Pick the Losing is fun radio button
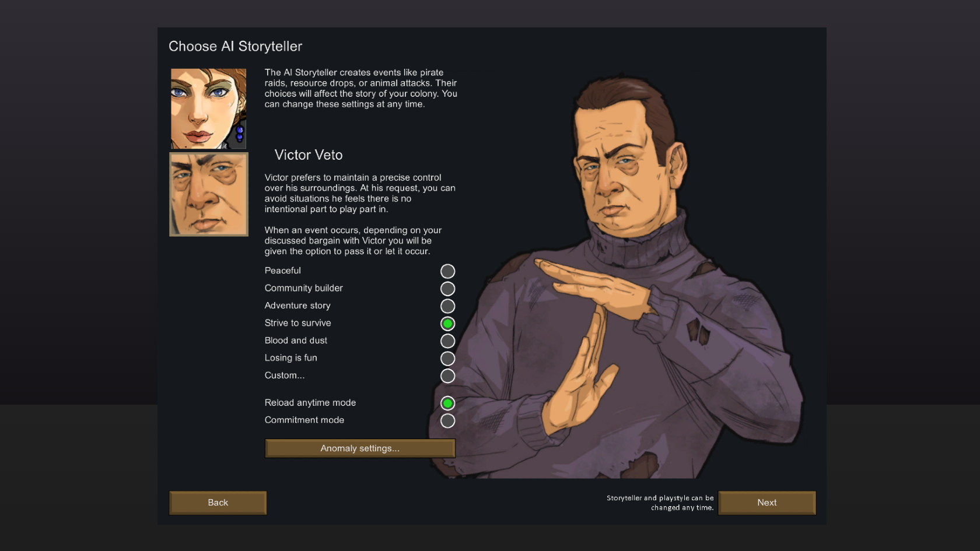 (447, 359)
